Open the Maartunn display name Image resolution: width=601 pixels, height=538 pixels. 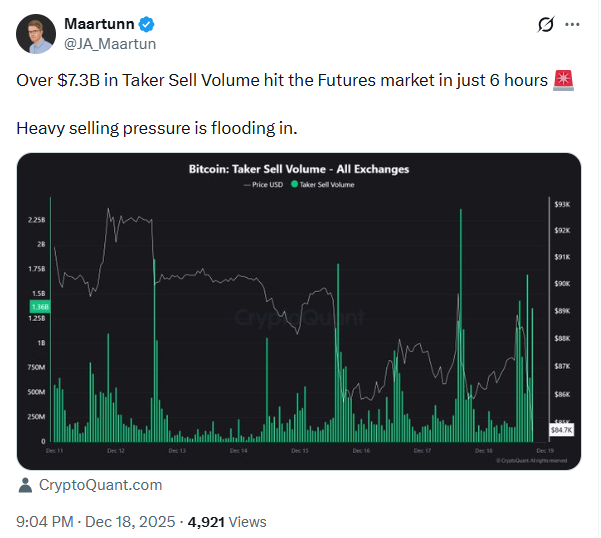tap(98, 25)
